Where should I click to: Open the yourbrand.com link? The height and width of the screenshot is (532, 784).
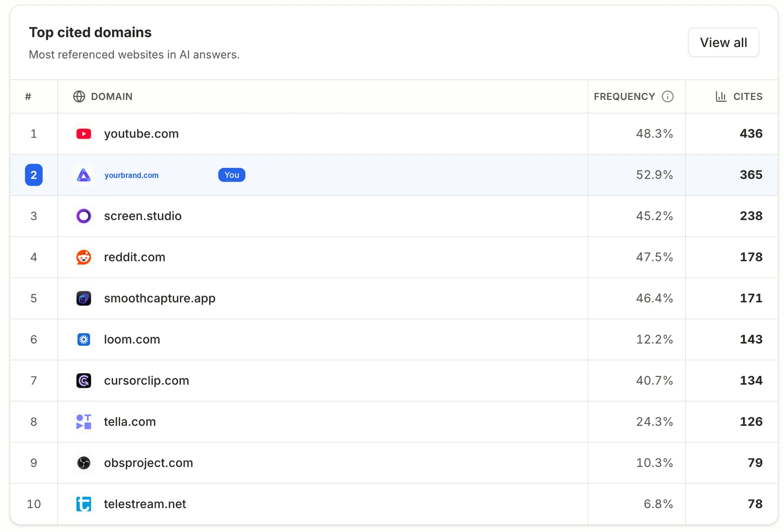tap(131, 175)
